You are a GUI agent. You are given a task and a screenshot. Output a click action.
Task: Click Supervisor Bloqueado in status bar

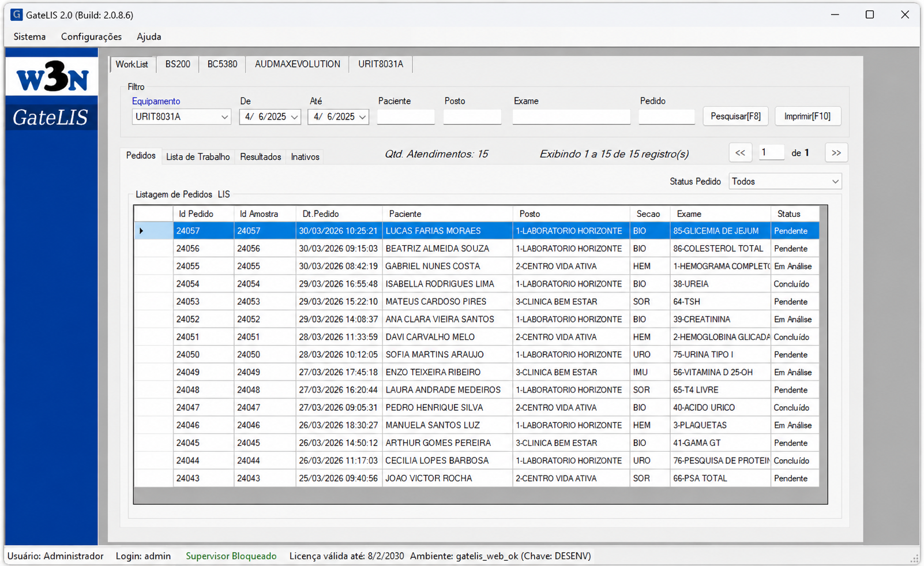[x=231, y=556]
